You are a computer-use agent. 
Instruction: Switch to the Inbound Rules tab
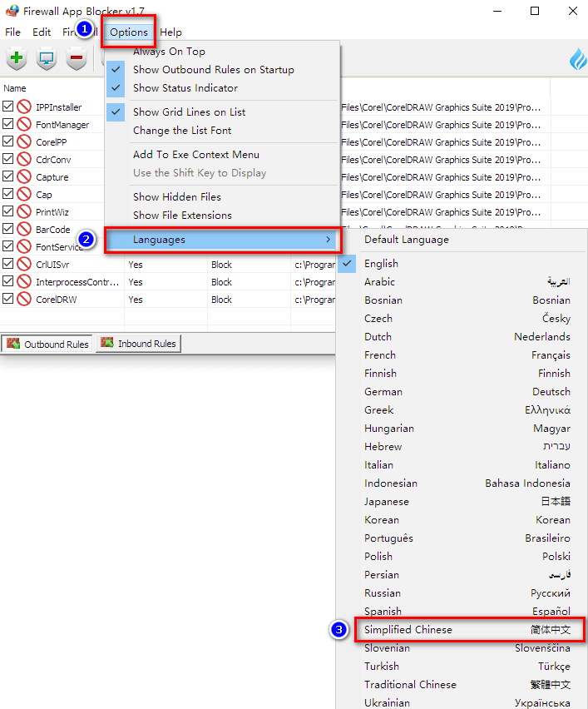click(138, 344)
